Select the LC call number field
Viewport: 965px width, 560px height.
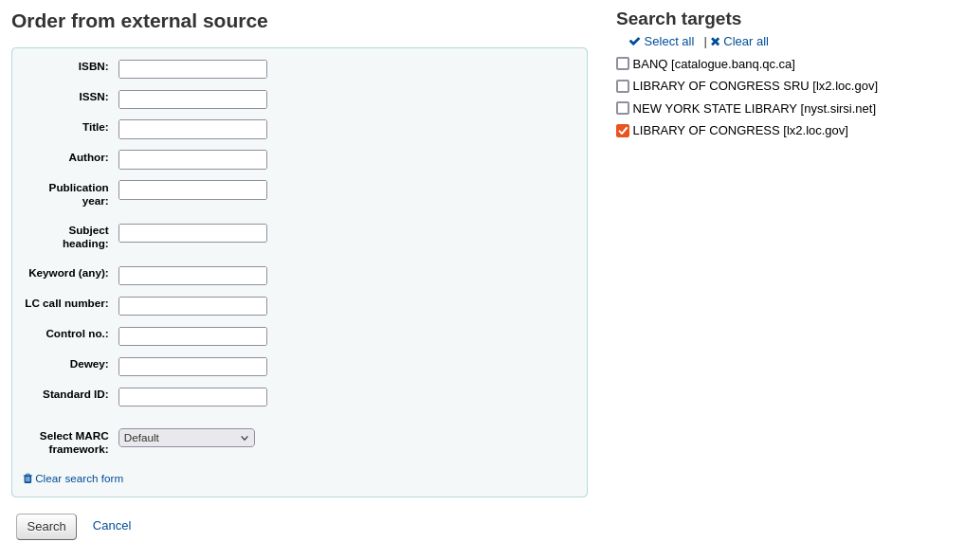click(x=192, y=305)
